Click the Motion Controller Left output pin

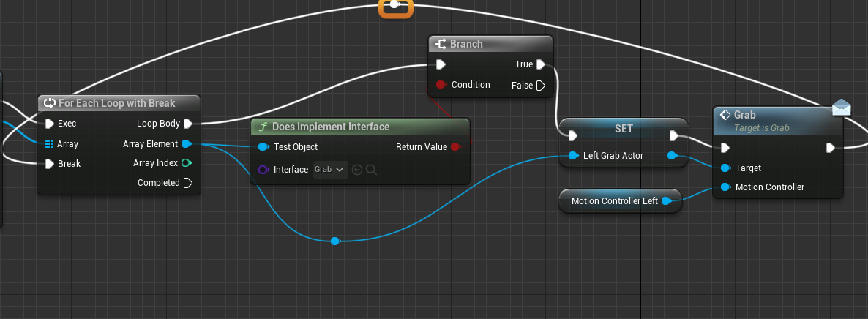(667, 201)
